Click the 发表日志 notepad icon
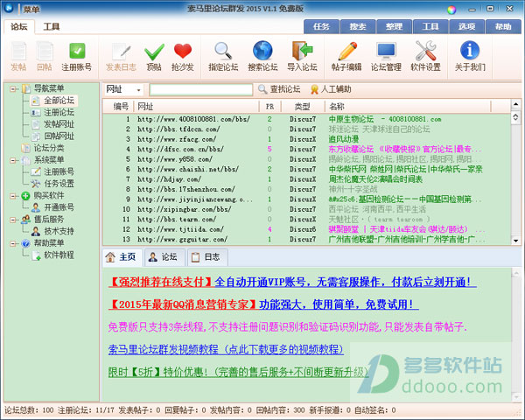 pos(121,56)
